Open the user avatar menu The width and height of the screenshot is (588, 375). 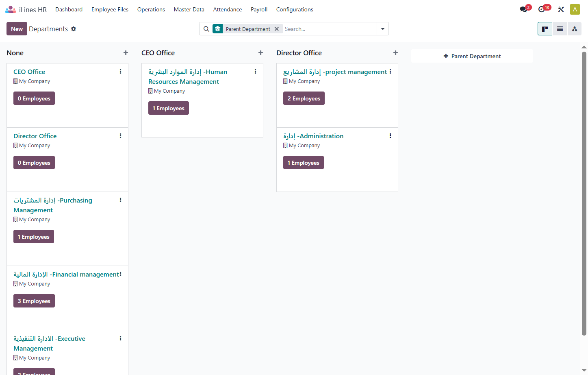pyautogui.click(x=575, y=9)
